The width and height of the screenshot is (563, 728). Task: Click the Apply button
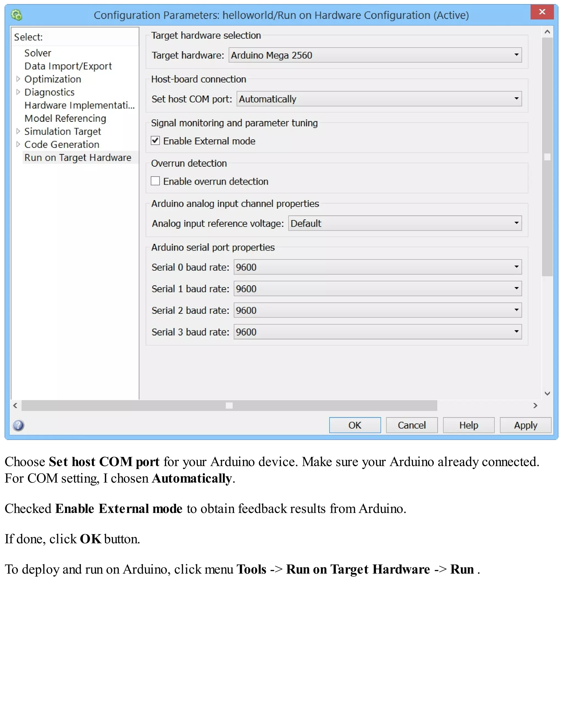pos(526,425)
